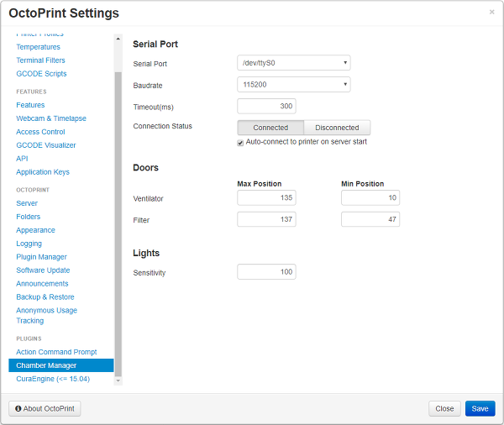
Task: Open Backup & Restore settings
Action: (45, 297)
